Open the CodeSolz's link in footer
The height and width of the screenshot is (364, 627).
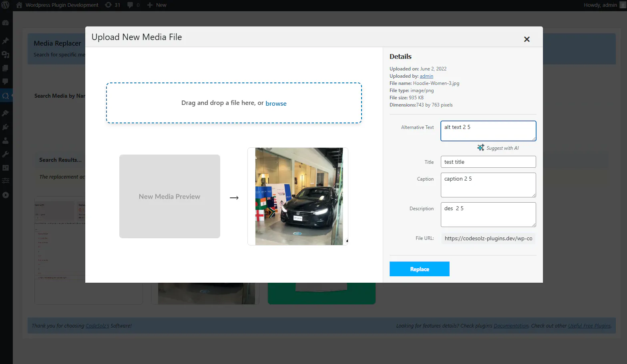97,326
